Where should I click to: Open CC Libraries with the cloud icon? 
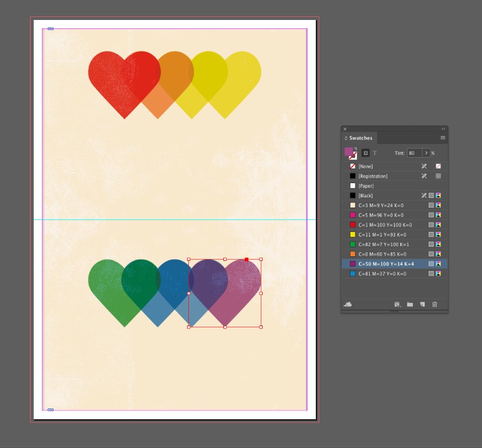pos(349,304)
